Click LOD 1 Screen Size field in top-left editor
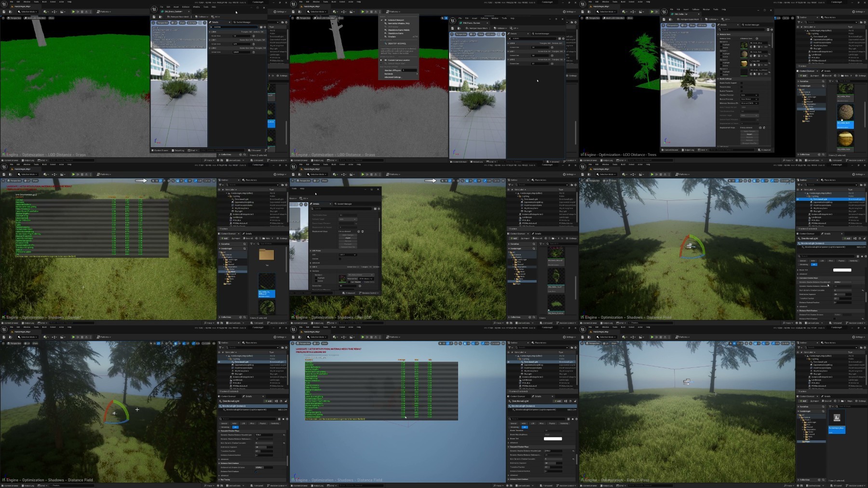Image resolution: width=868 pixels, height=488 pixels. pos(241,44)
